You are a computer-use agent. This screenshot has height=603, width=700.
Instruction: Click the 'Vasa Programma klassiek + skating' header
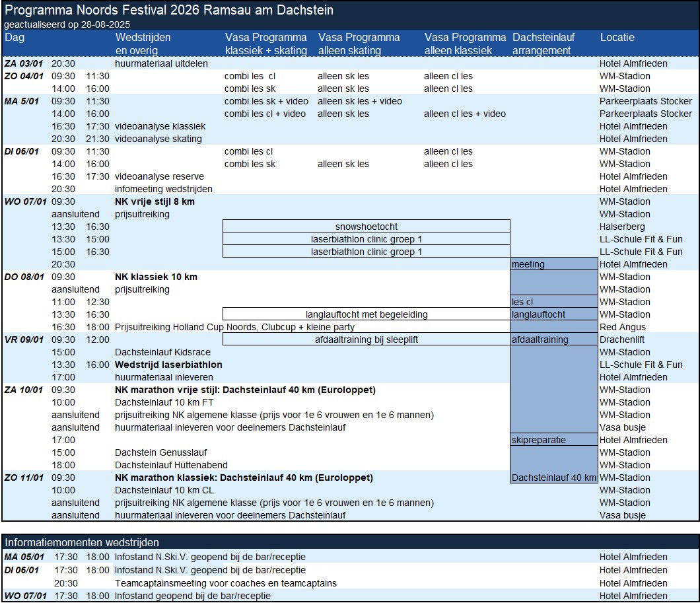[266, 44]
